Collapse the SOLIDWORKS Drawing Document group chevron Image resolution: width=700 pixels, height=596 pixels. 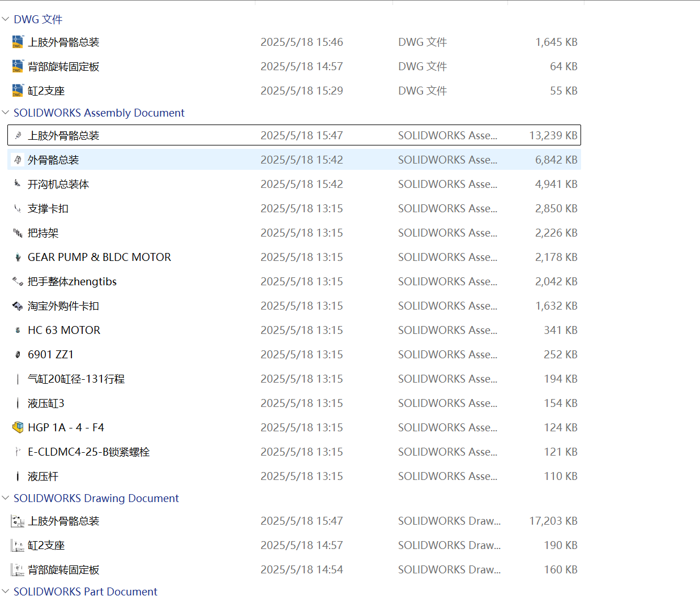pos(6,498)
